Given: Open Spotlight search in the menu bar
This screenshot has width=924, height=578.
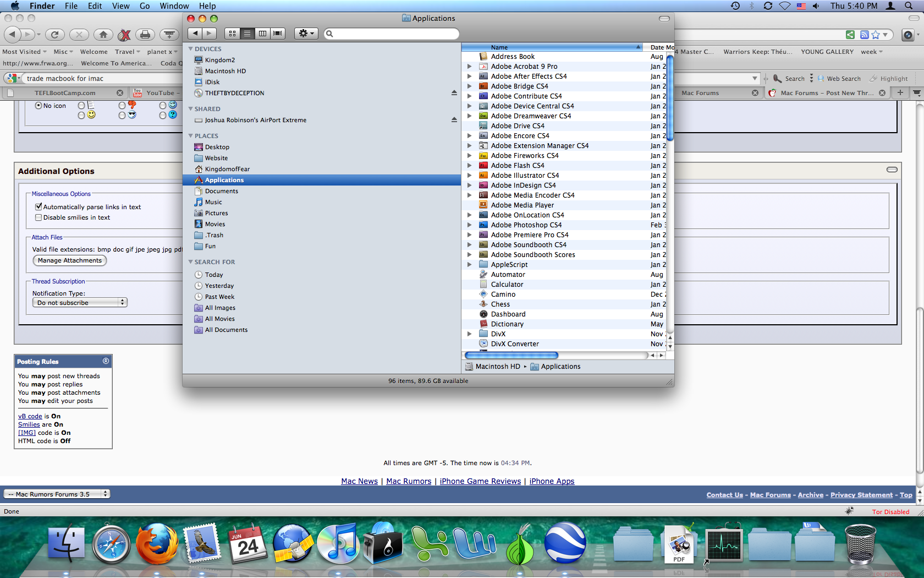Looking at the screenshot, I should pos(909,6).
